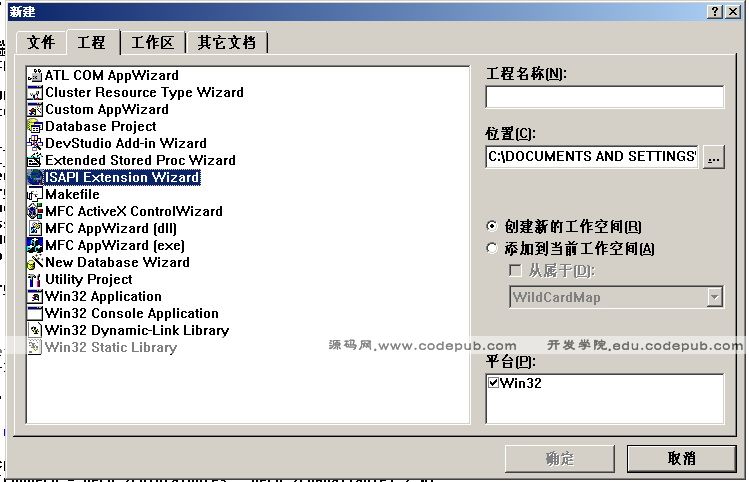Screen dimensions: 749x482
Task: Click the Database Project icon
Action: coord(35,127)
